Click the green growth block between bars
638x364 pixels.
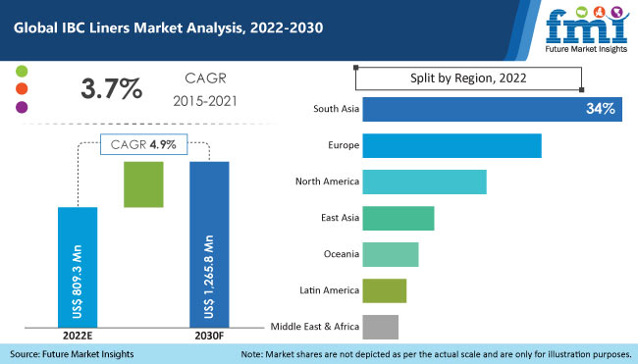point(143,184)
